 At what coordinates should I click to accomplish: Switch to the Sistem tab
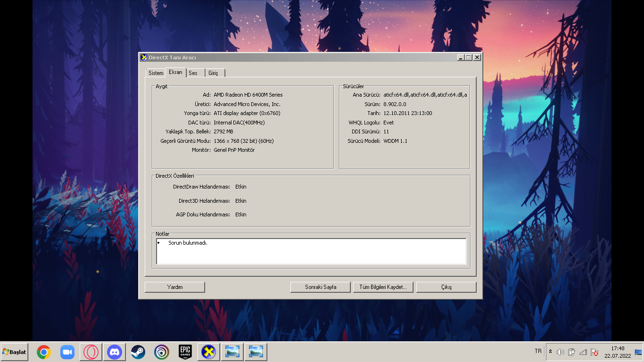pyautogui.click(x=156, y=73)
